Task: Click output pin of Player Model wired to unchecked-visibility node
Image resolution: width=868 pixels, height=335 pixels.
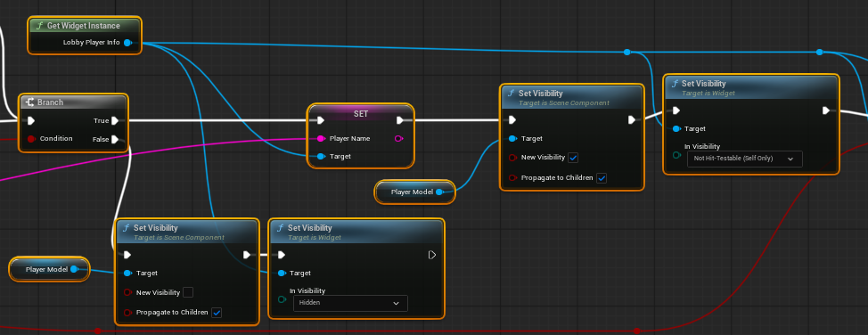Action: tap(74, 269)
